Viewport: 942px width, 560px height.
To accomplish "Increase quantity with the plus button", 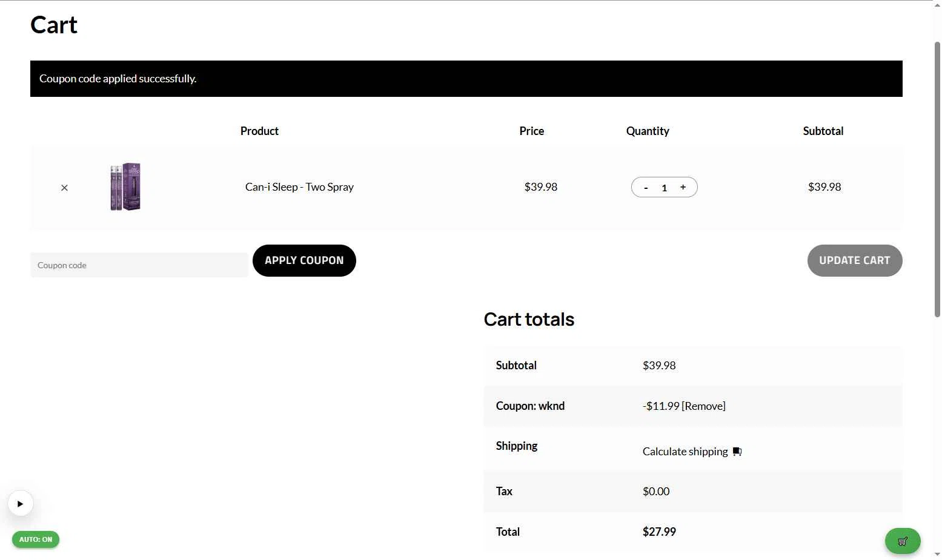I will point(683,187).
